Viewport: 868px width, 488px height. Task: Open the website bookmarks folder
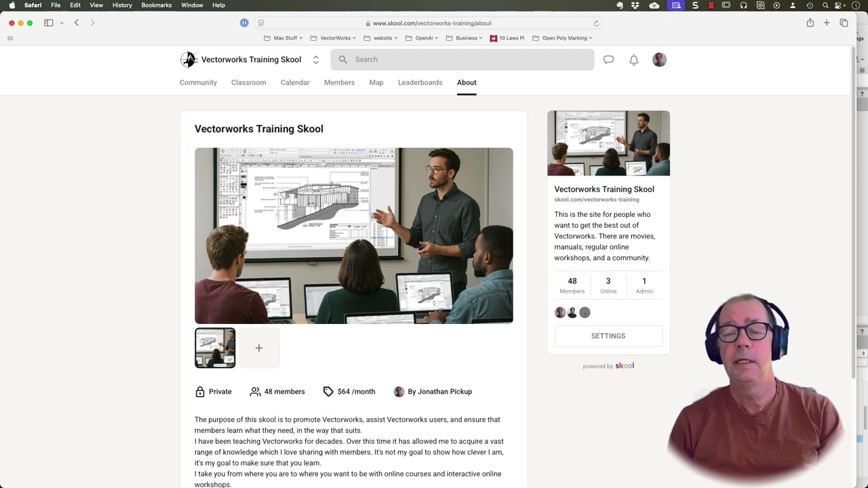pos(381,38)
